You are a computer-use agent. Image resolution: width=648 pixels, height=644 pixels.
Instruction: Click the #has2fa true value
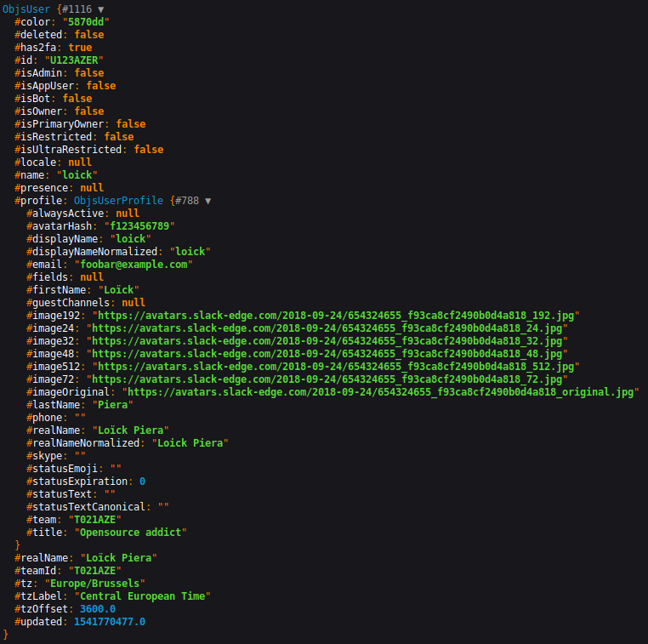pyautogui.click(x=80, y=48)
